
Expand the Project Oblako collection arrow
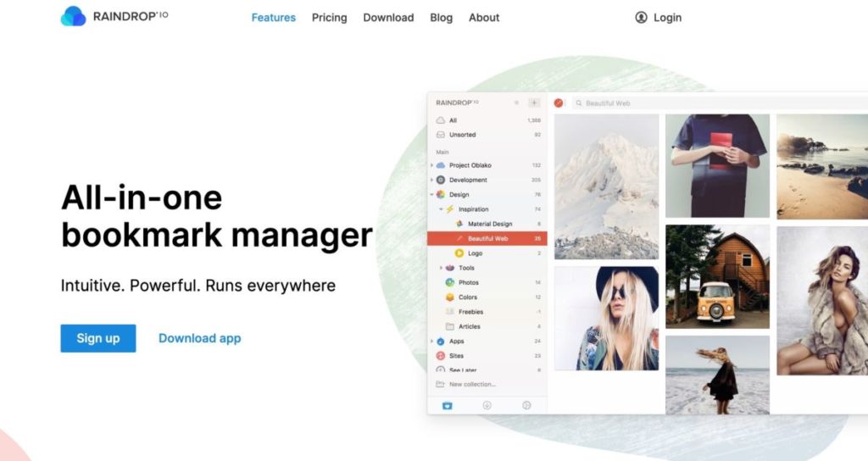tap(431, 165)
